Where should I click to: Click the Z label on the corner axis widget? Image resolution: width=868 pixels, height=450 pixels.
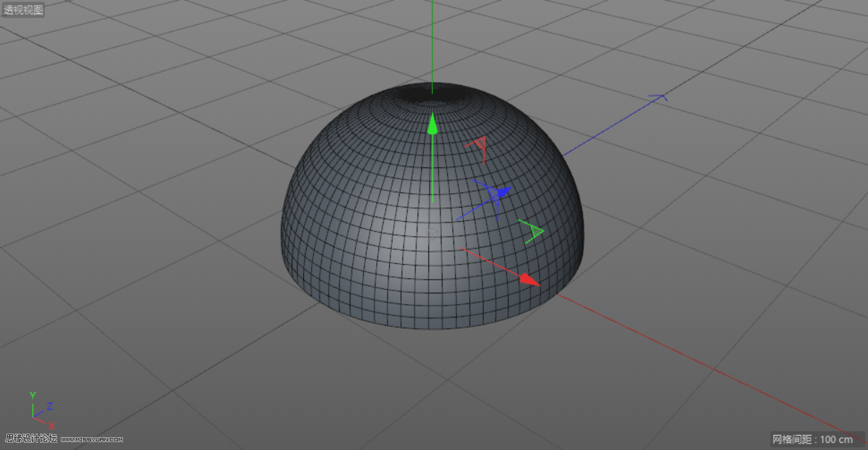(x=49, y=406)
